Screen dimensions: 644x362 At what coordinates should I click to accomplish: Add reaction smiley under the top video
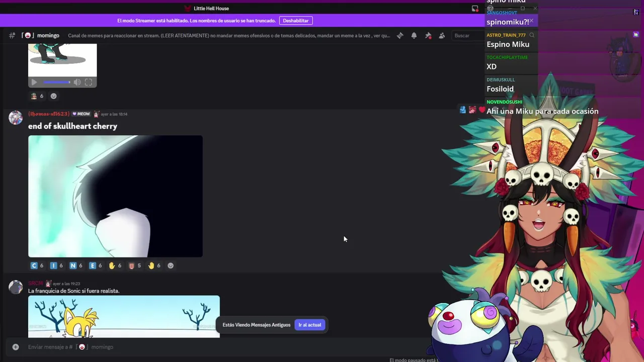pyautogui.click(x=53, y=96)
